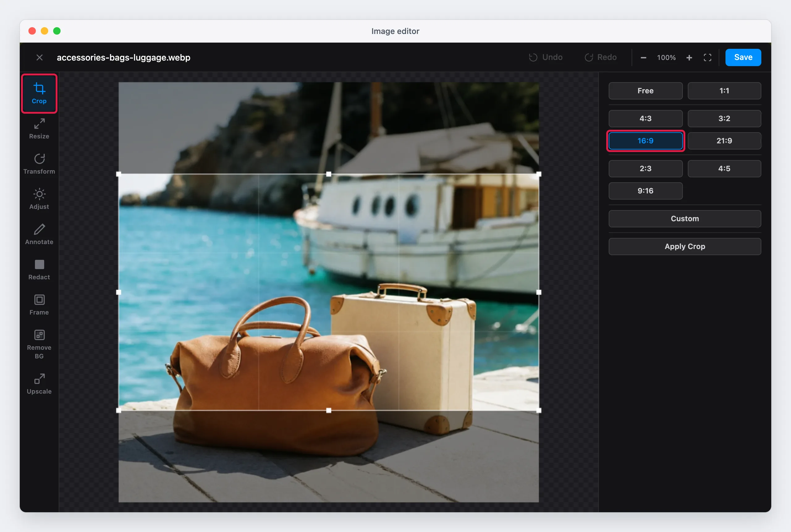
Task: Click the 100% zoom level
Action: [666, 58]
